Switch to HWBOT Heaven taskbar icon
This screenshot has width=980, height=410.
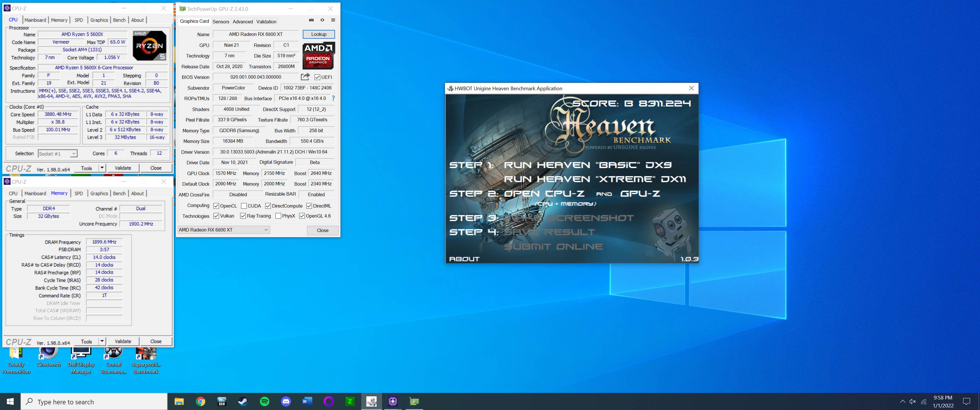tap(371, 401)
